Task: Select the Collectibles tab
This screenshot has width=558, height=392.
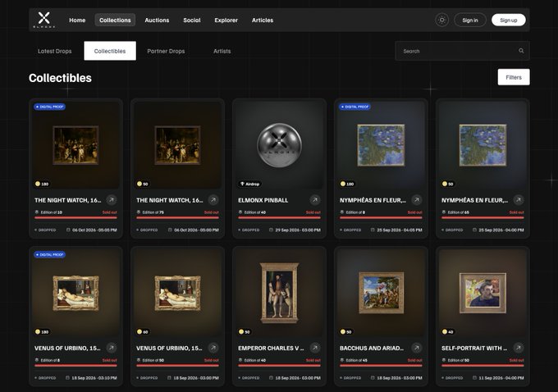Action: click(x=110, y=51)
